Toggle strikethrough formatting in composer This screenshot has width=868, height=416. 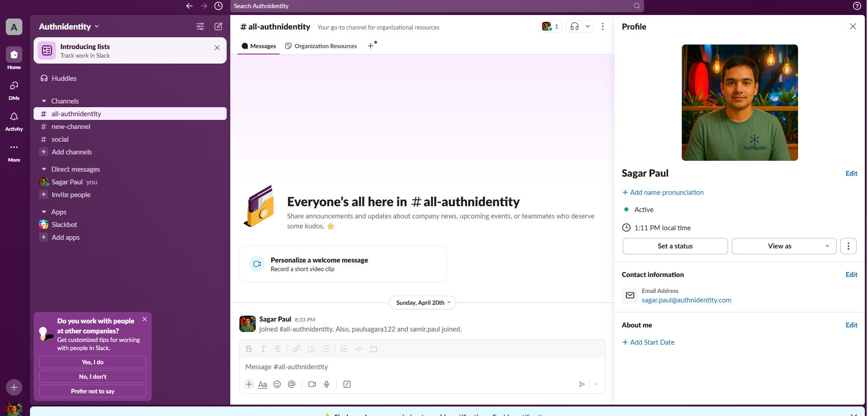278,349
